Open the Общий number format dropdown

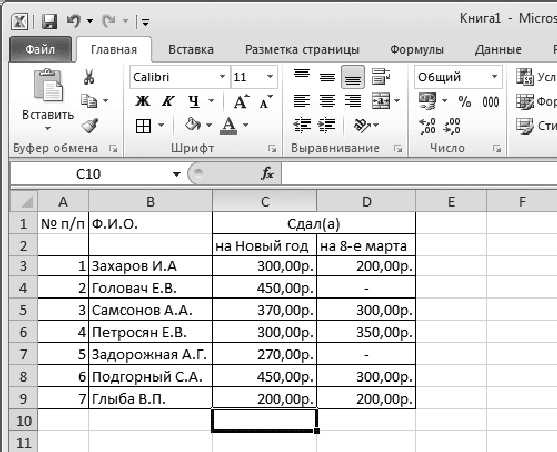[494, 77]
